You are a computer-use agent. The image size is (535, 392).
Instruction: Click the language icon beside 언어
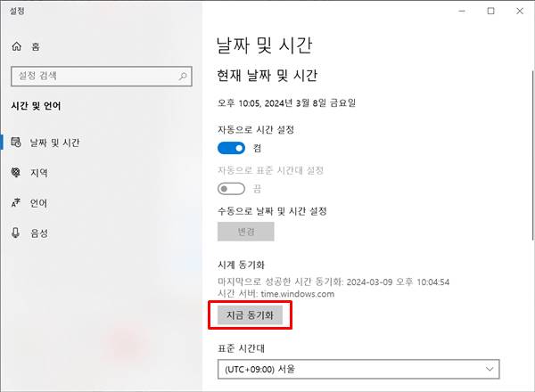point(16,203)
